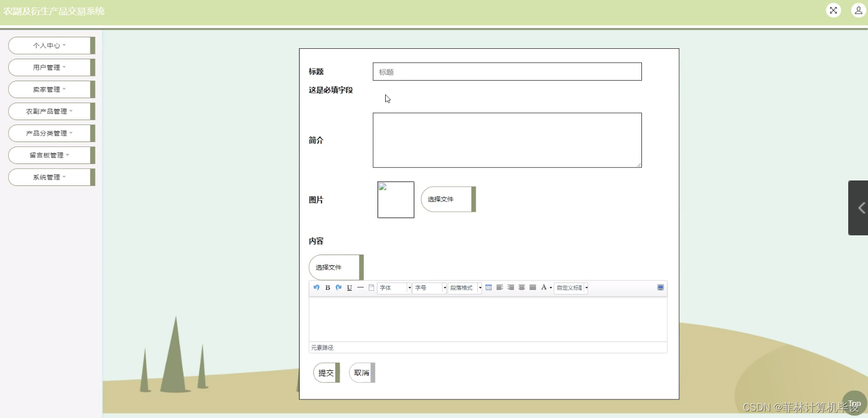Expand the collapsed right side panel arrow
The width and height of the screenshot is (868, 418).
point(859,208)
